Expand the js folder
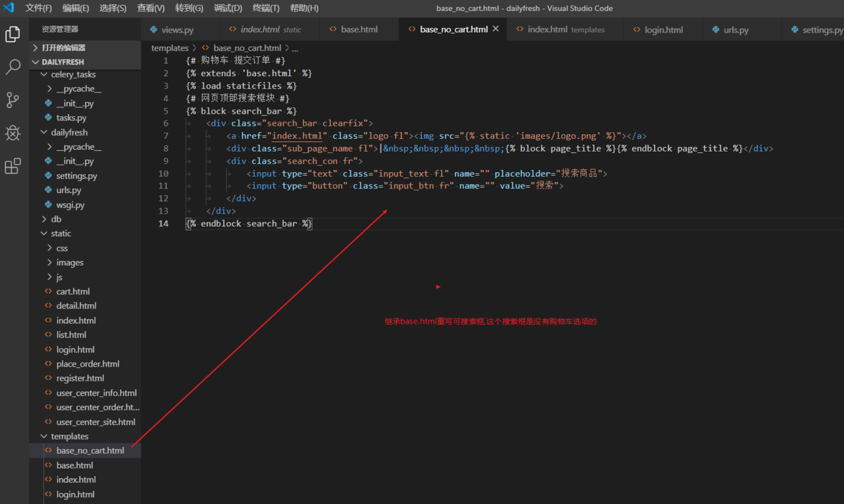The image size is (844, 504). [85, 277]
